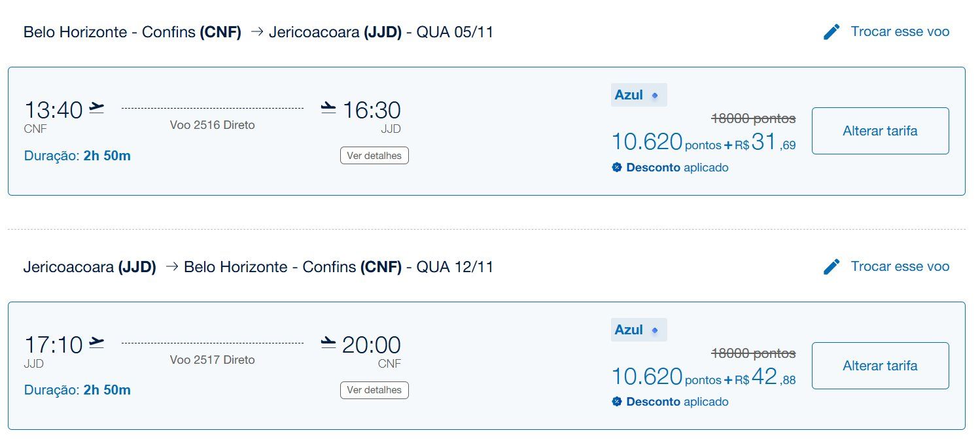Select Alterar tarifa for CNF to JJD flight
The height and width of the screenshot is (439, 980).
click(880, 131)
